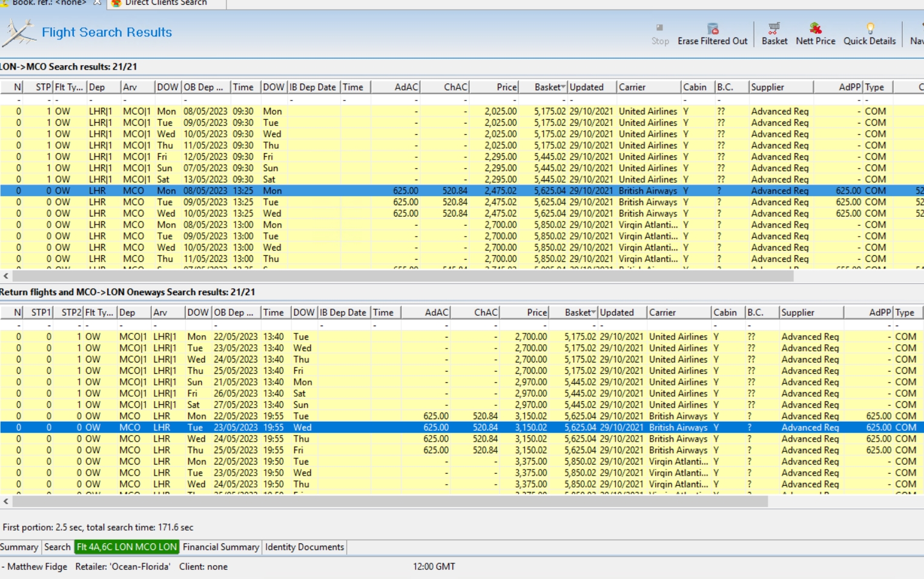The height and width of the screenshot is (579, 924).
Task: Click the Nett Price toolbar icon
Action: pyautogui.click(x=815, y=28)
